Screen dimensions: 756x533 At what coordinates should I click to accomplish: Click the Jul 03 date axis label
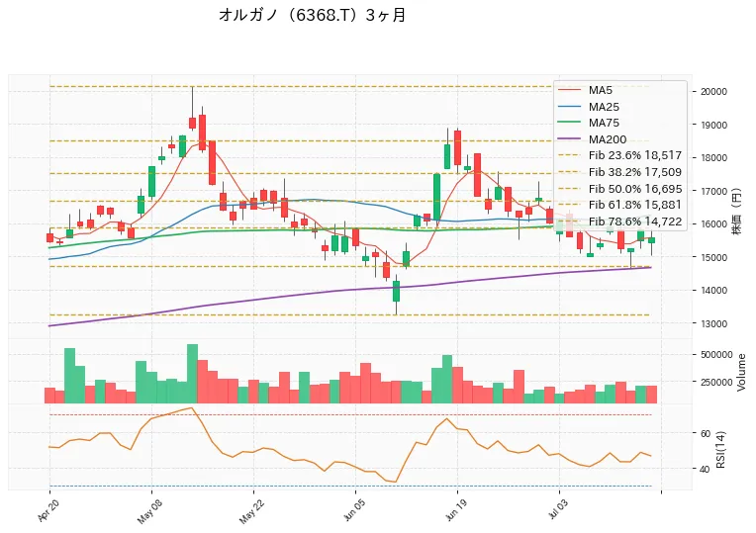[557, 510]
